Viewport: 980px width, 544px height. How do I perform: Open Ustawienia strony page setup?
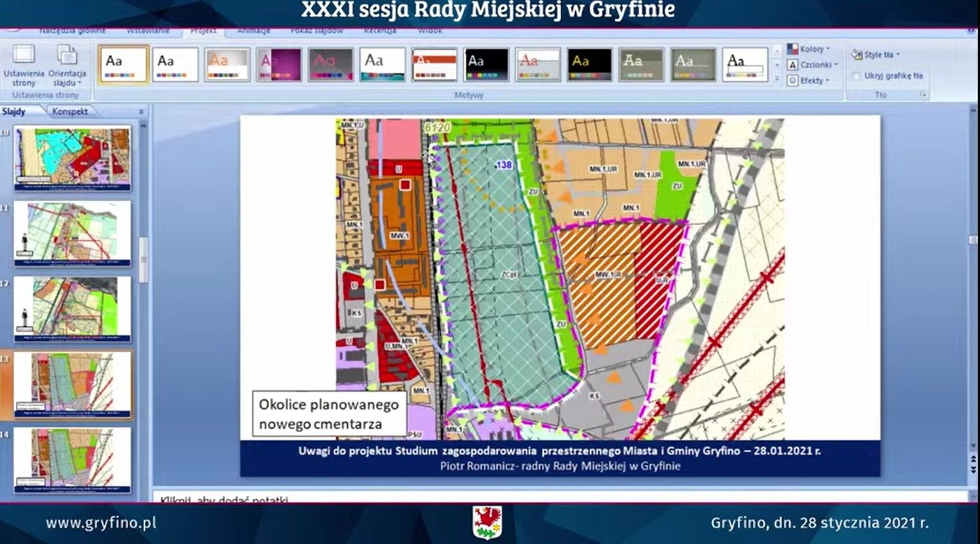pos(24,65)
